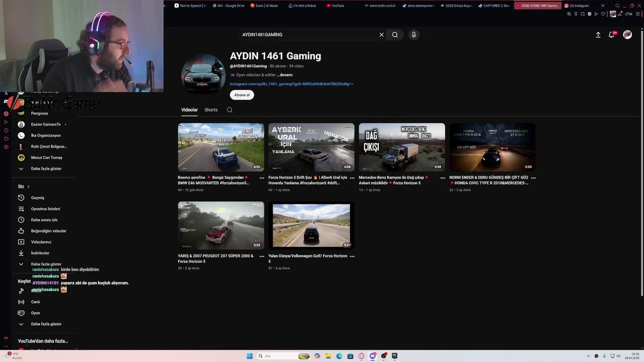Viewport: 644px width, 362px height.
Task: Open options for Beemo şerefine video
Action: point(262,178)
